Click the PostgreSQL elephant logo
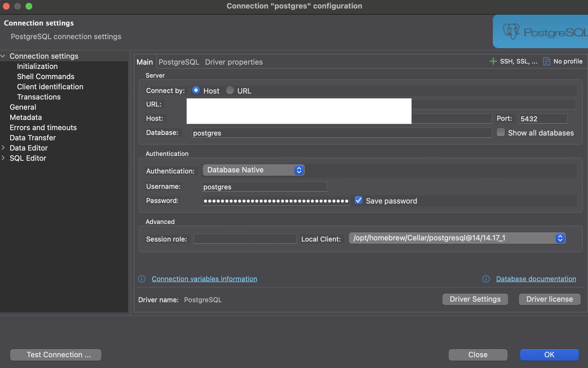588x368 pixels. click(511, 31)
